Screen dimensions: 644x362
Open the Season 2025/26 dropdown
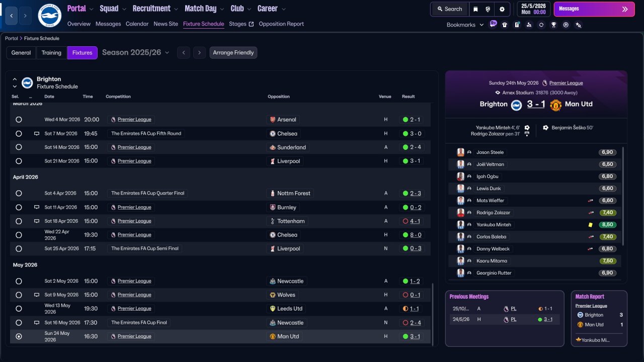point(136,52)
